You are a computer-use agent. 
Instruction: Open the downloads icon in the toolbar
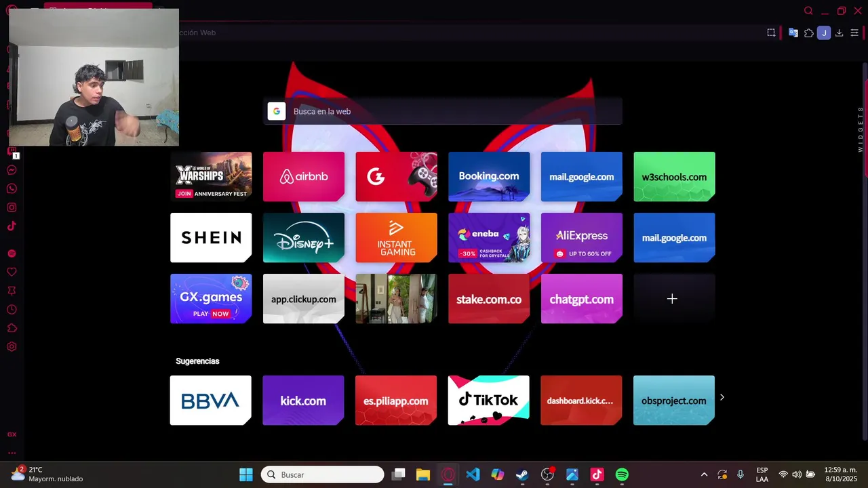click(839, 33)
